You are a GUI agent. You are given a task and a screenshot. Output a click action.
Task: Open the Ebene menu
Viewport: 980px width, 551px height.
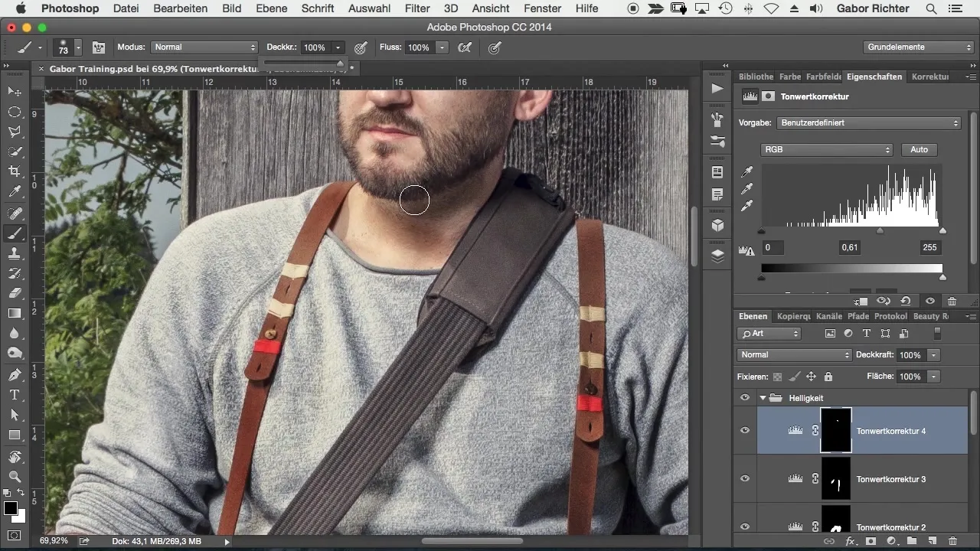tap(272, 8)
